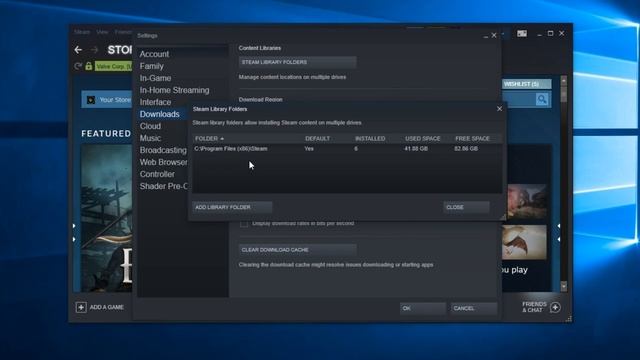This screenshot has width=640, height=360.
Task: Select the C:\Program Files (x86)\Steam folder row
Action: (x=347, y=149)
